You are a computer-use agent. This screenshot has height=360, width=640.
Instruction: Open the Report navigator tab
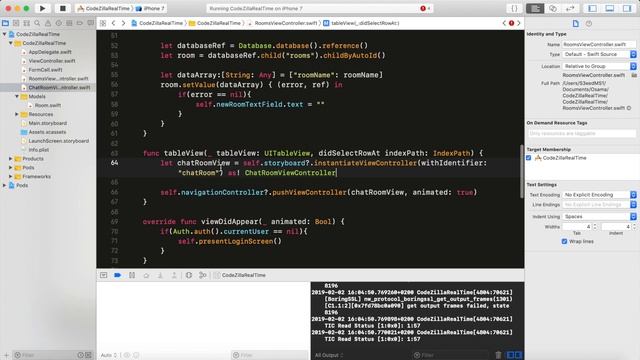click(x=91, y=23)
